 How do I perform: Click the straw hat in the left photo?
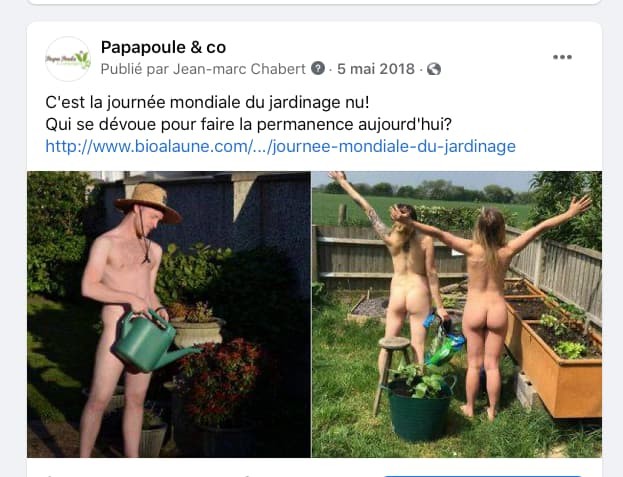click(x=148, y=203)
